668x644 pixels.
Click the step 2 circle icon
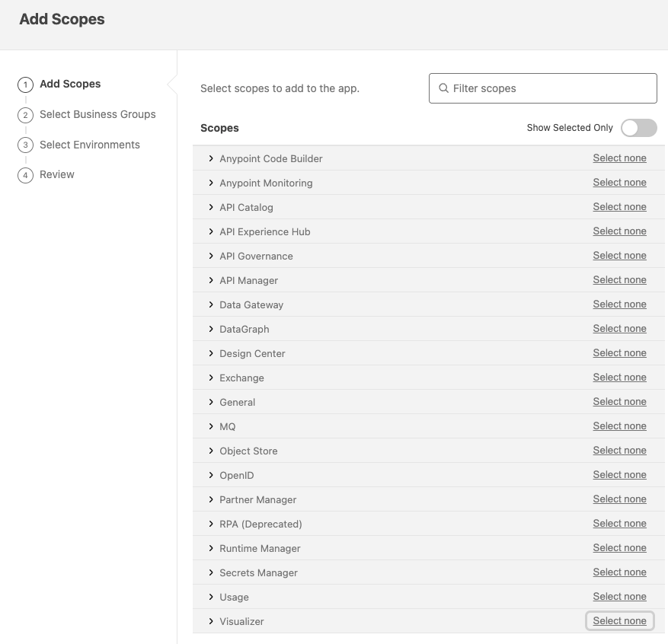[x=25, y=115]
